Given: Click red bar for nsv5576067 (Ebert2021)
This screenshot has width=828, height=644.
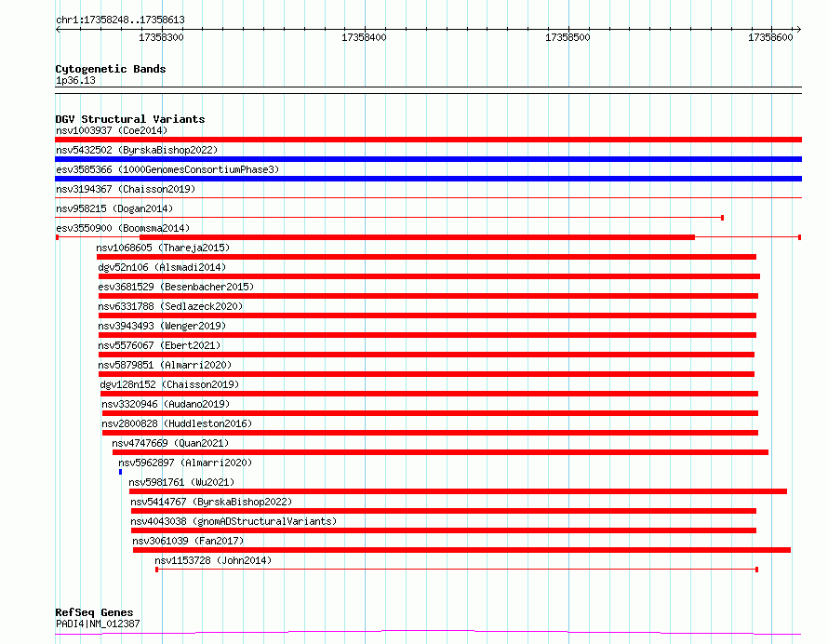Looking at the screenshot, I should coord(427,355).
